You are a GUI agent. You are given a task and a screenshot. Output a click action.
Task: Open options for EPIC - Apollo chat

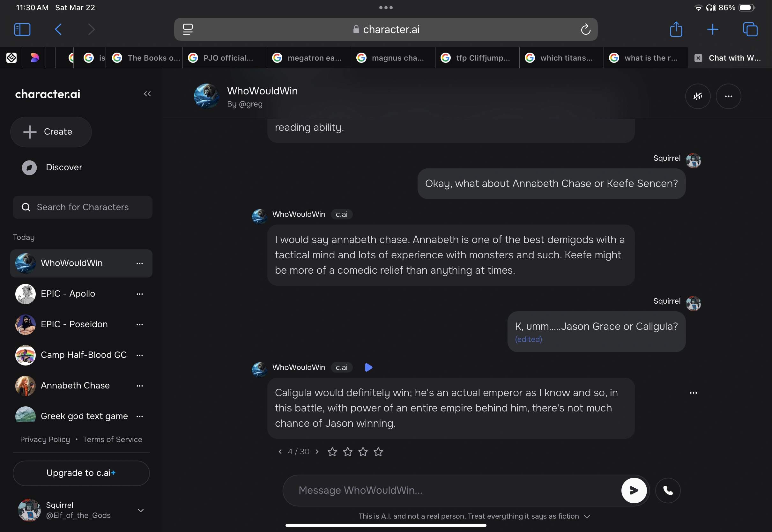[140, 294]
